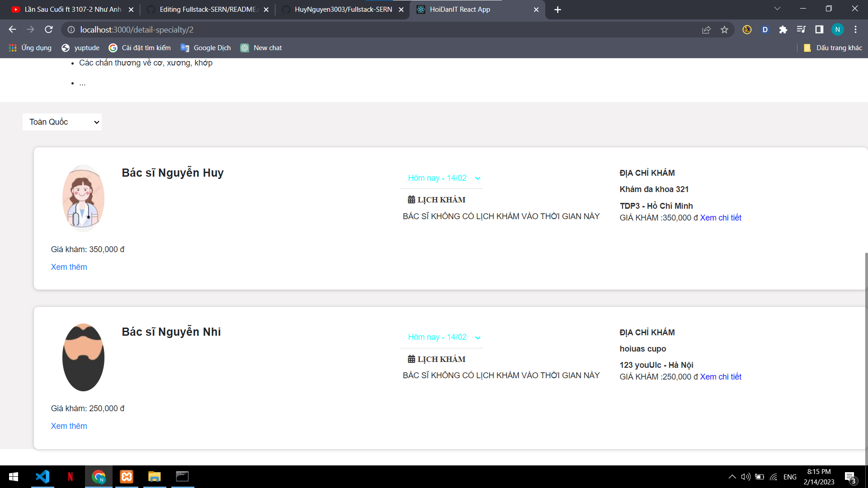
Task: Click Xem chi tiết for 250,000 đ price
Action: [x=721, y=377]
